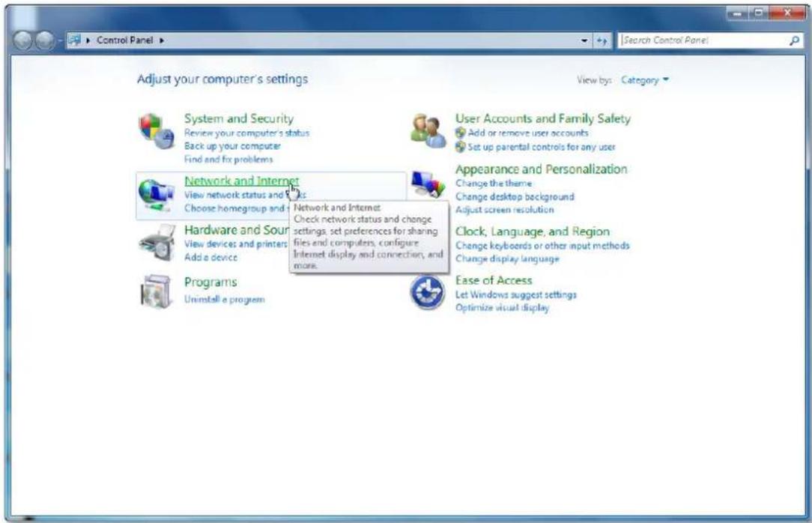812x523 pixels.
Task: Open the User Accounts people icon
Action: point(428,130)
